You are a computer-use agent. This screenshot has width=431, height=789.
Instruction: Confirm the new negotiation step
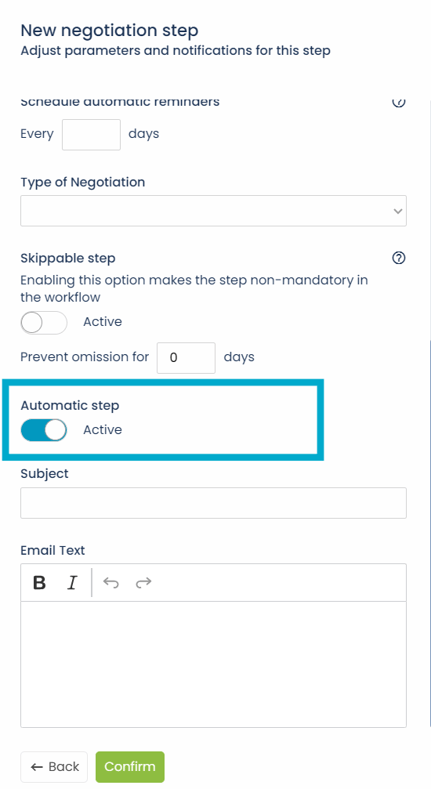tap(130, 767)
